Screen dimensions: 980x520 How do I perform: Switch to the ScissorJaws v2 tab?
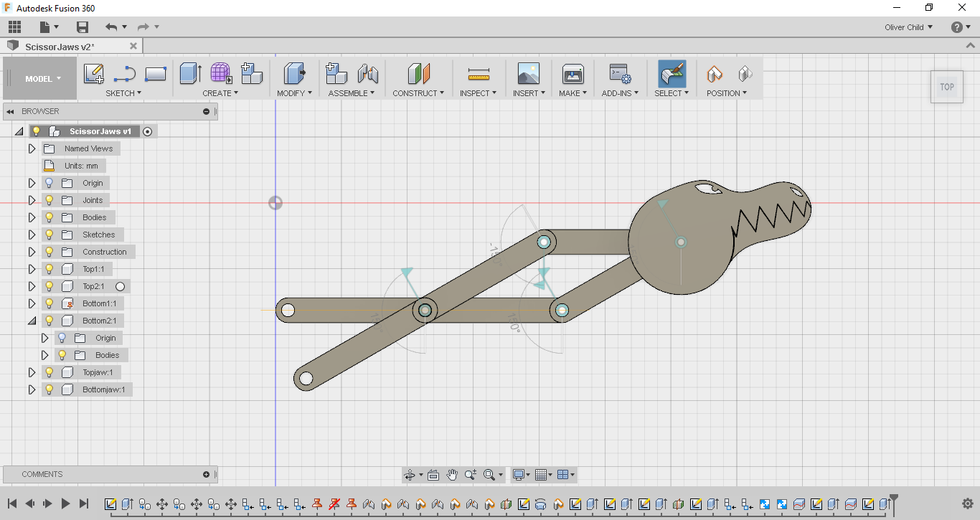[x=59, y=47]
